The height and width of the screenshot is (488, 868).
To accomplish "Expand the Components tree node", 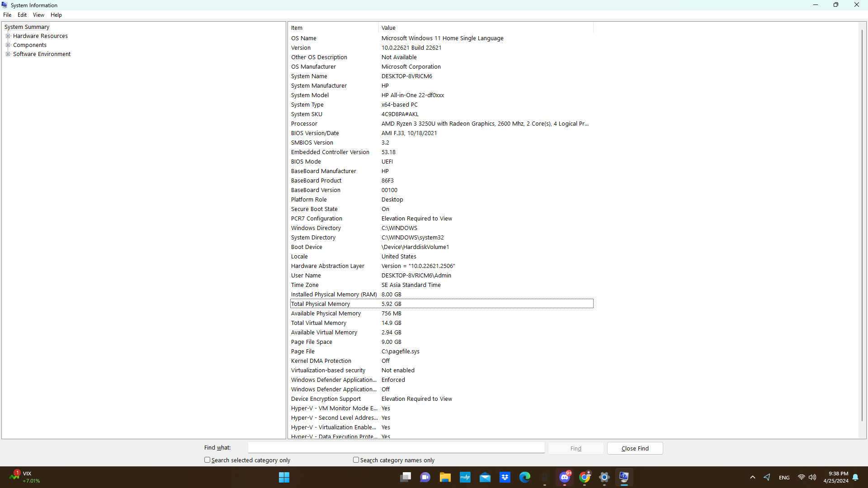I will (x=8, y=45).
